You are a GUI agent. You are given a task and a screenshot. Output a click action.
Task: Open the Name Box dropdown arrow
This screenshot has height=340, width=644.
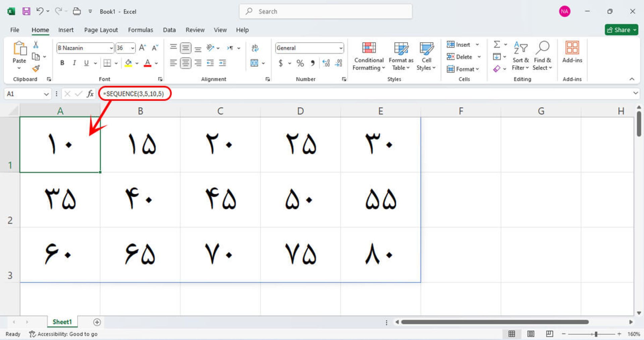[x=46, y=94]
